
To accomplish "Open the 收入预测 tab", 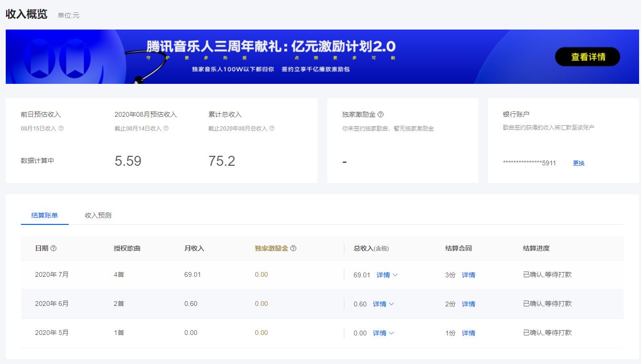I will (x=98, y=215).
